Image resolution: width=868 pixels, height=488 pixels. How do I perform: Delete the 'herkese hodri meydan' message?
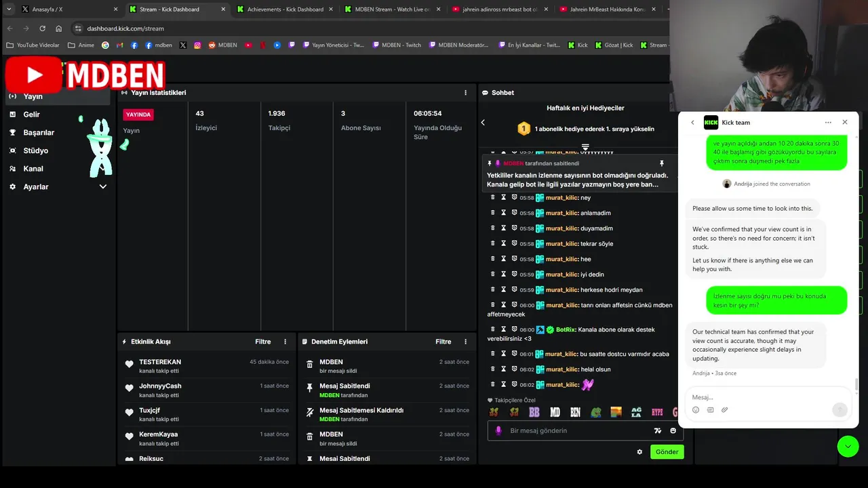493,289
